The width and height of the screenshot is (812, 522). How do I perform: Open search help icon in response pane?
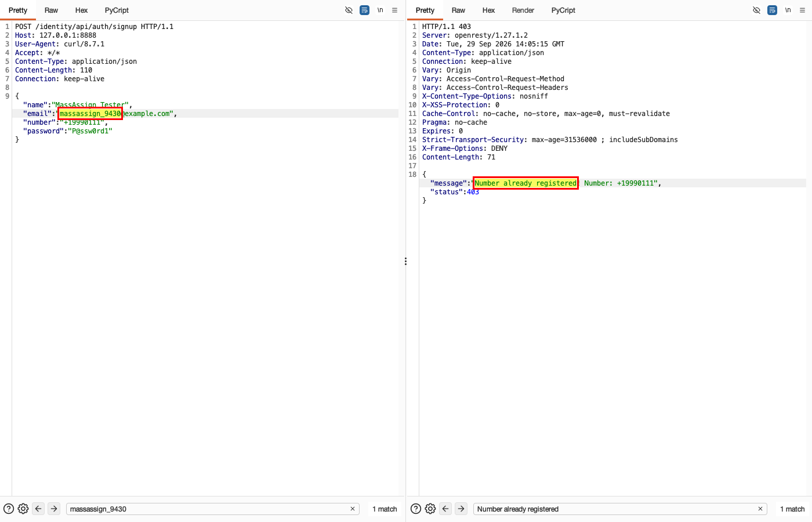coord(416,509)
